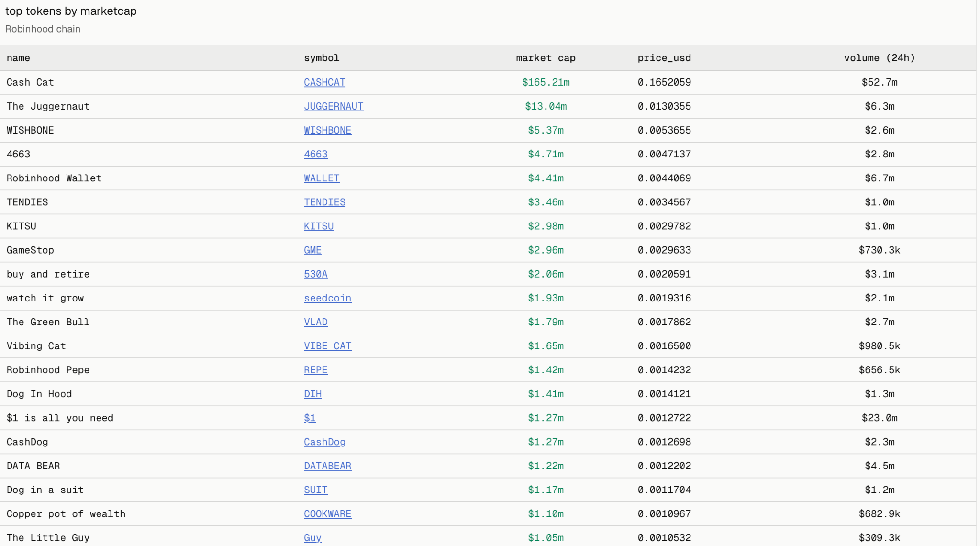The height and width of the screenshot is (546, 980).
Task: Open the WISHBONE symbol link
Action: tap(327, 130)
